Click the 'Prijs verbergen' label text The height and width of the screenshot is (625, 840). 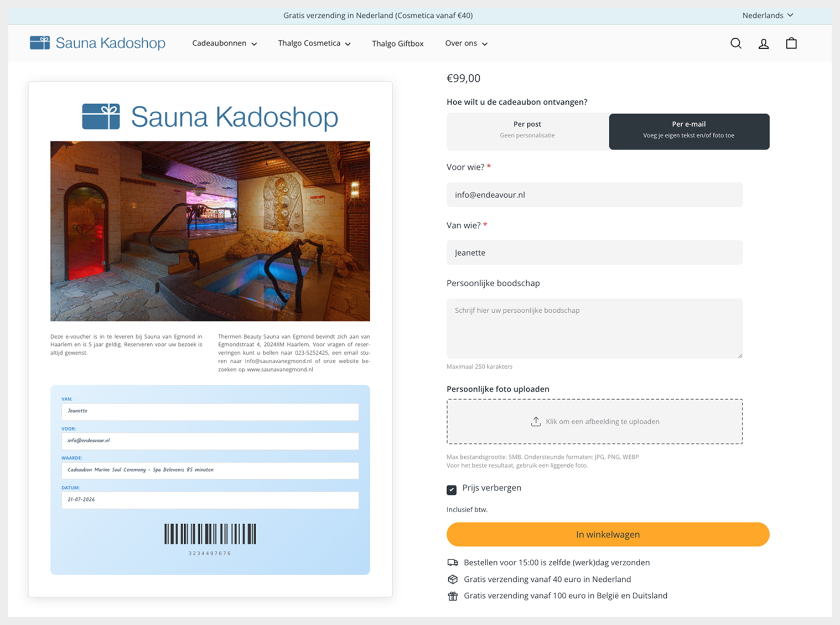[492, 488]
